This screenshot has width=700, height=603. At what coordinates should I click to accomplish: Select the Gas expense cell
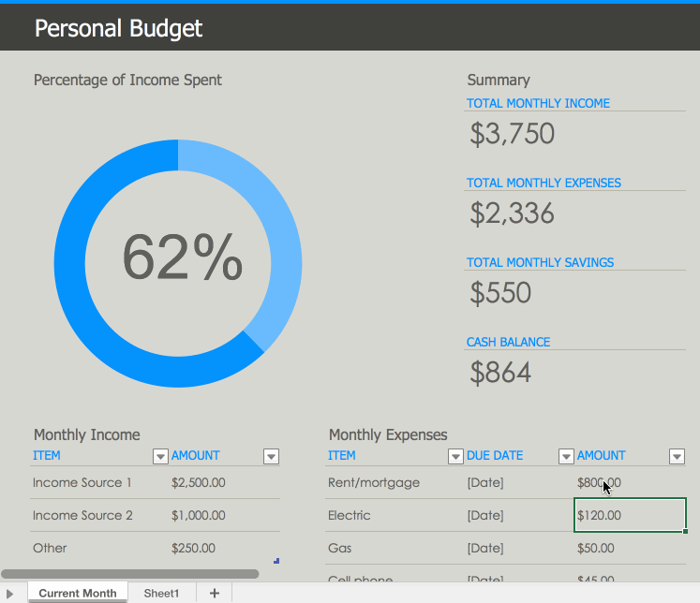395,548
